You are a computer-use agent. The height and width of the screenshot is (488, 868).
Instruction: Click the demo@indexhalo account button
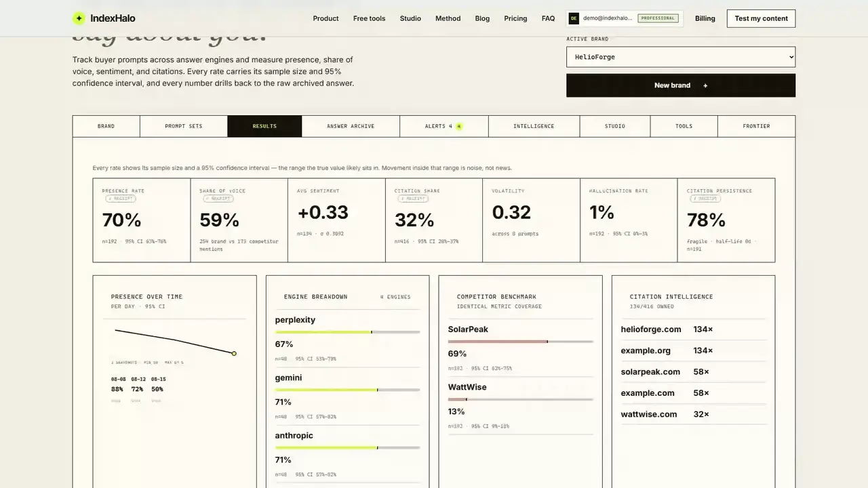point(625,18)
